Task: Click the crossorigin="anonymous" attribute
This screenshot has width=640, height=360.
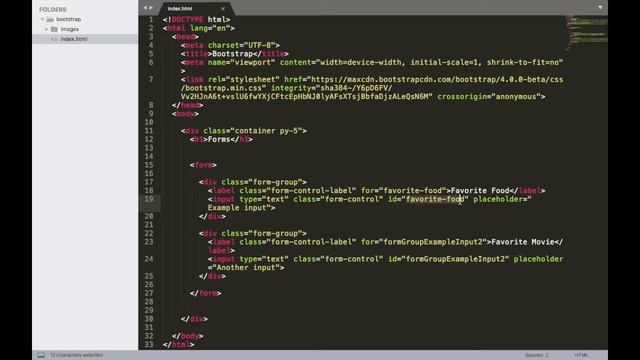Action: [x=489, y=97]
